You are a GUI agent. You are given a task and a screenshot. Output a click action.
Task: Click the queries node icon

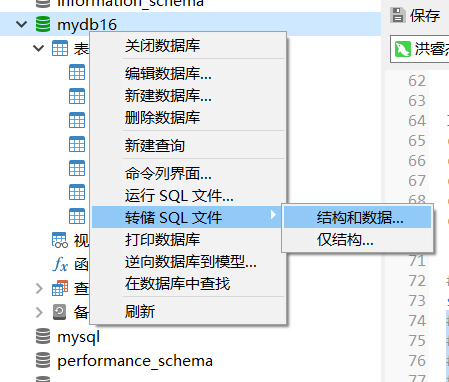click(x=60, y=288)
